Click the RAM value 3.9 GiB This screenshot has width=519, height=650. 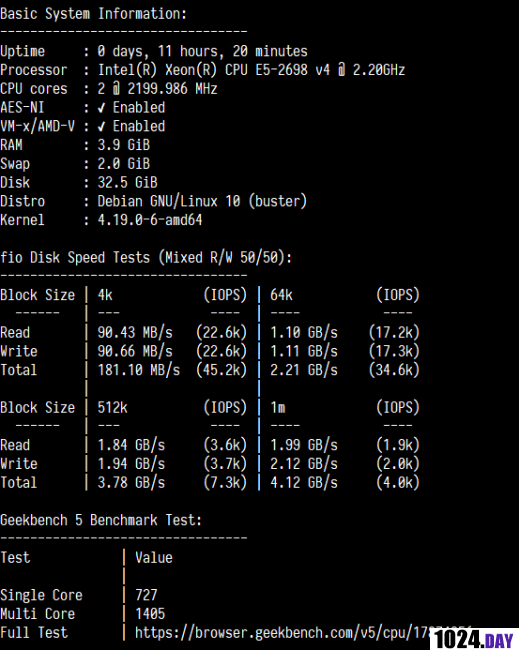[x=124, y=145]
